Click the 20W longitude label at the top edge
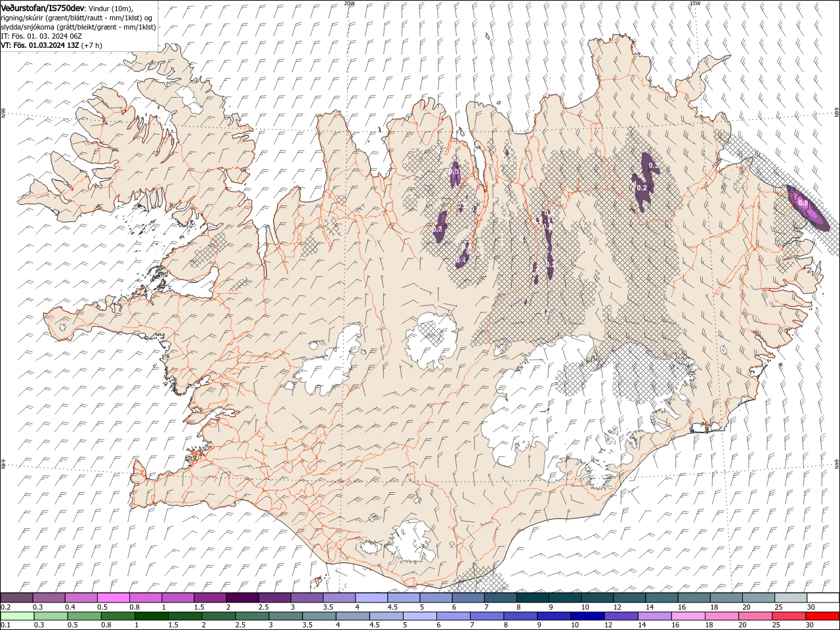 point(349,3)
